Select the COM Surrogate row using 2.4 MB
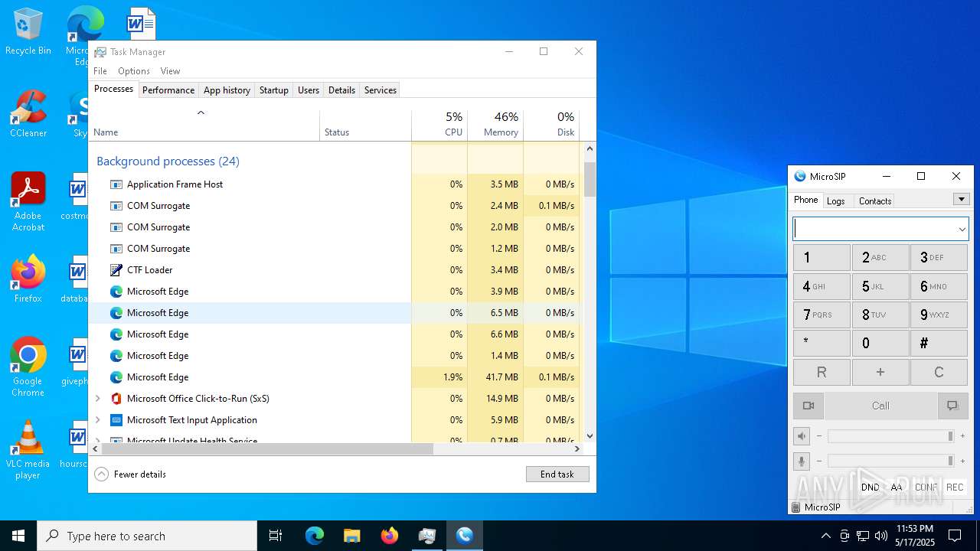The image size is (980, 551). [x=334, y=206]
